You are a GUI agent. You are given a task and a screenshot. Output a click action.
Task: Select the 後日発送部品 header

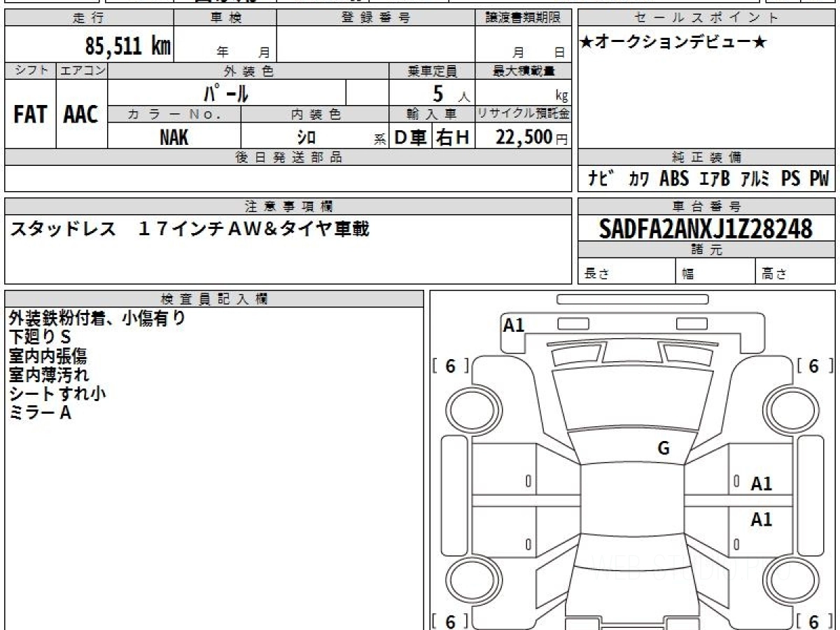click(288, 157)
